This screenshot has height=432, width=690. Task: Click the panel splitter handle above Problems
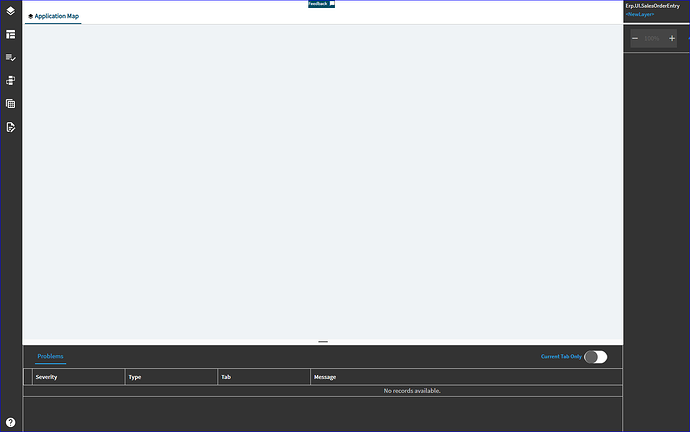[323, 341]
